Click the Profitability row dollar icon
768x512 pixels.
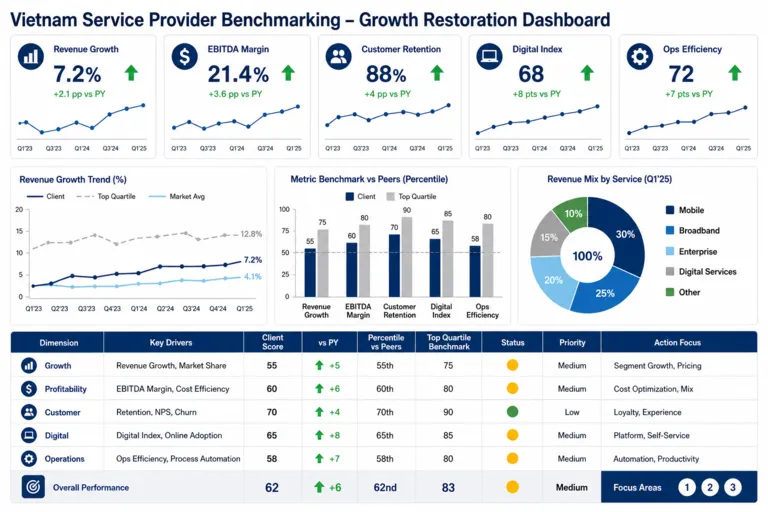(x=29, y=389)
